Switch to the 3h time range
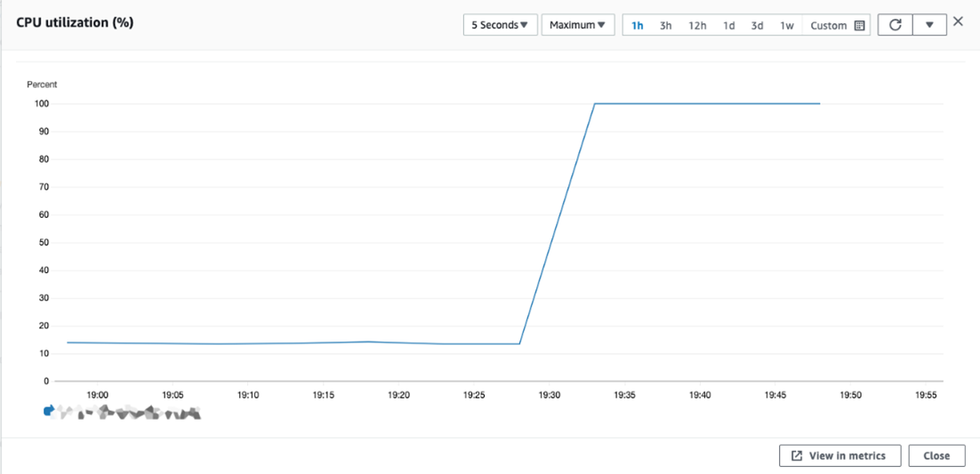The height and width of the screenshot is (474, 980). pyautogui.click(x=665, y=26)
